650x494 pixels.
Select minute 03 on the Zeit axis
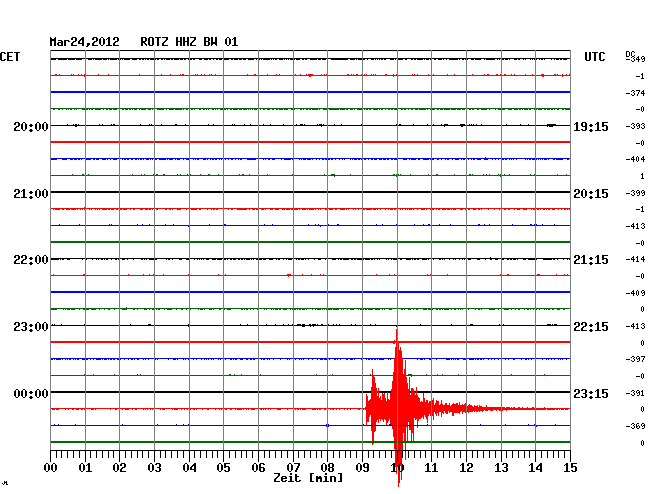pyautogui.click(x=154, y=468)
